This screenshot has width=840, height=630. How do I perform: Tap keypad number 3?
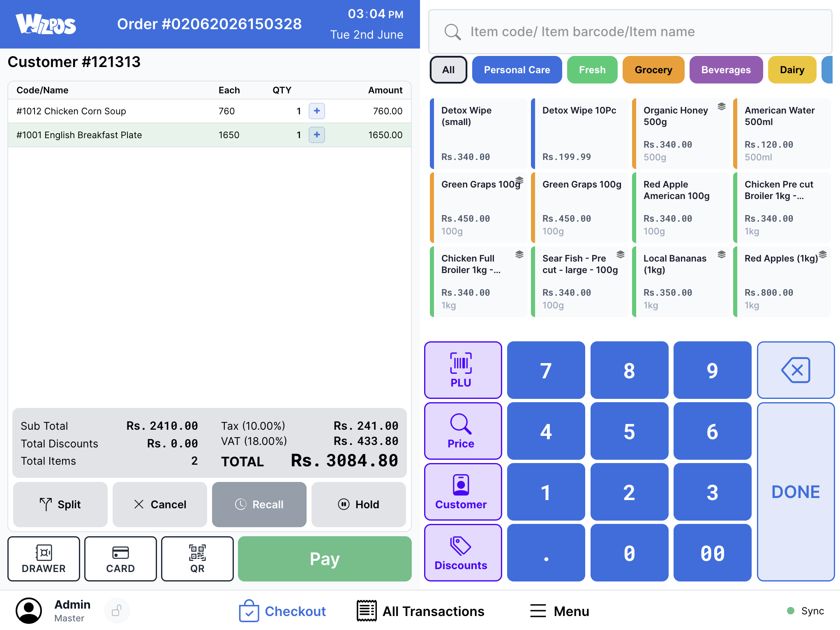pos(712,491)
